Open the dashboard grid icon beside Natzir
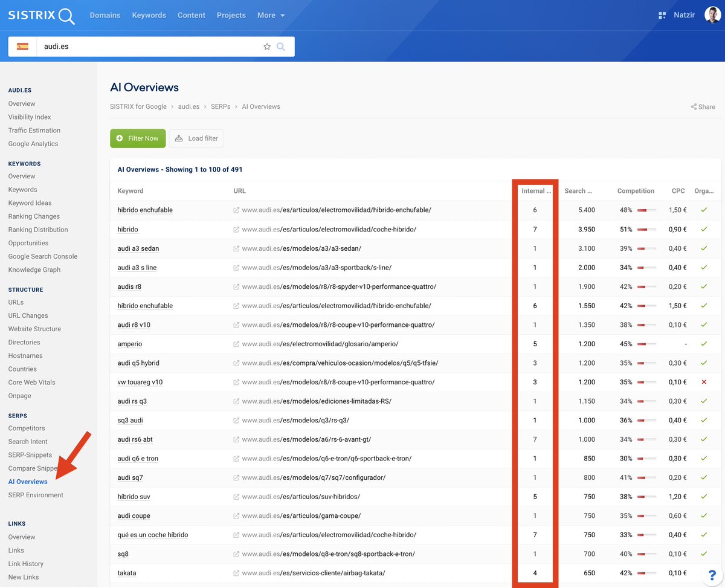This screenshot has width=725, height=588. click(x=662, y=15)
